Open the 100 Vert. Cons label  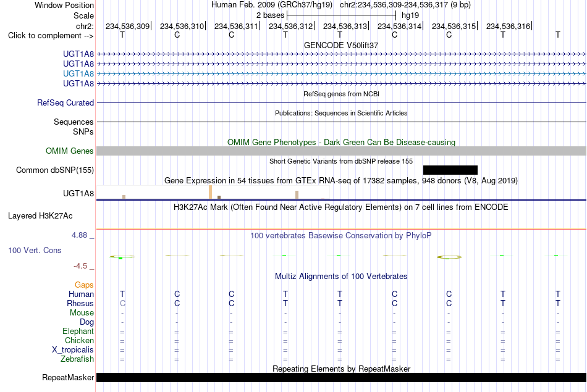click(35, 250)
